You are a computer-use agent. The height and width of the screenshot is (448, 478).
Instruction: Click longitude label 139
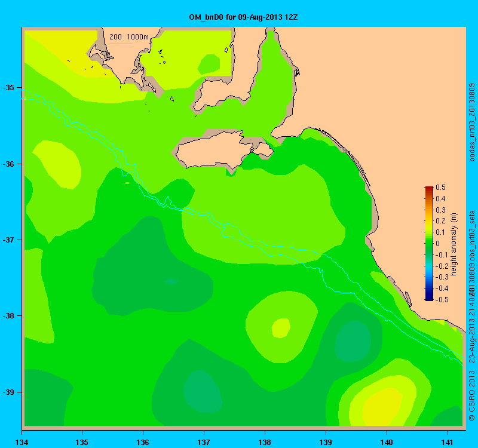coord(326,442)
